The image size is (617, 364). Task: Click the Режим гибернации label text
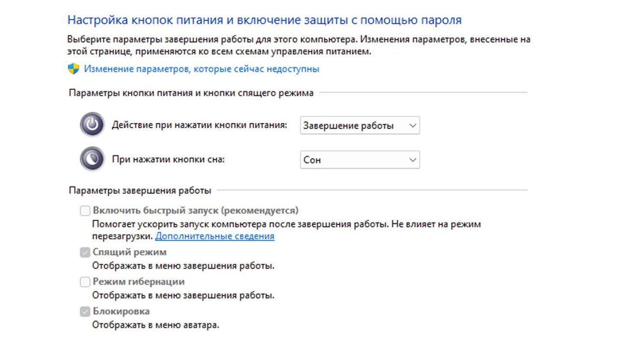click(139, 282)
